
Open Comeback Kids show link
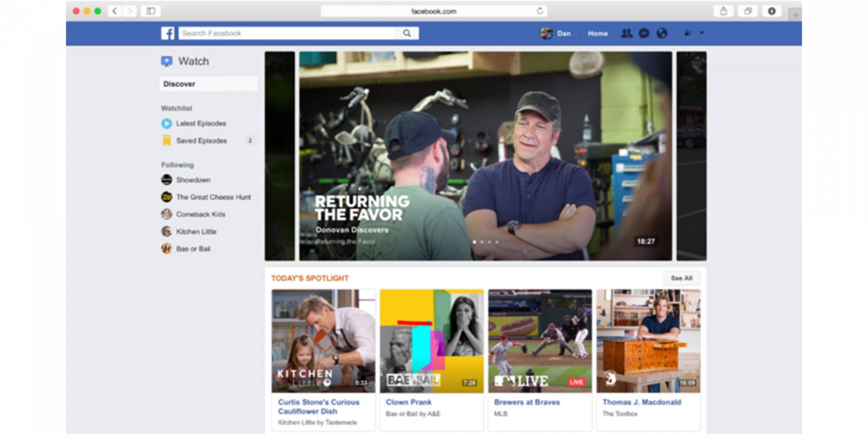(x=201, y=214)
